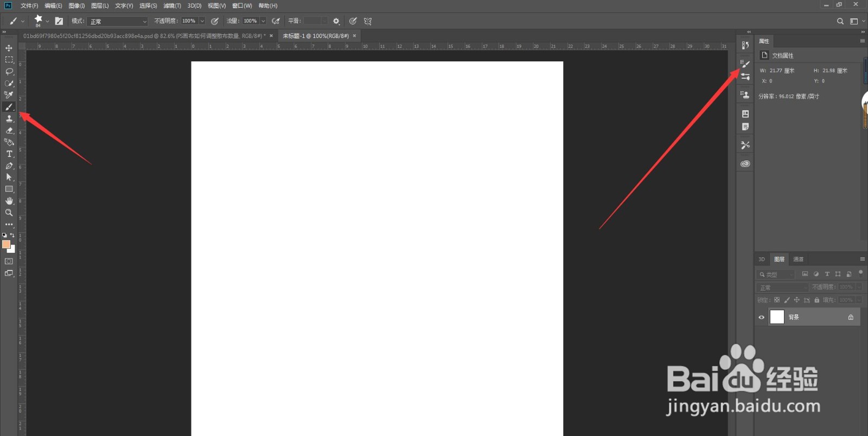Select the Eraser tool
The height and width of the screenshot is (436, 868).
click(9, 130)
